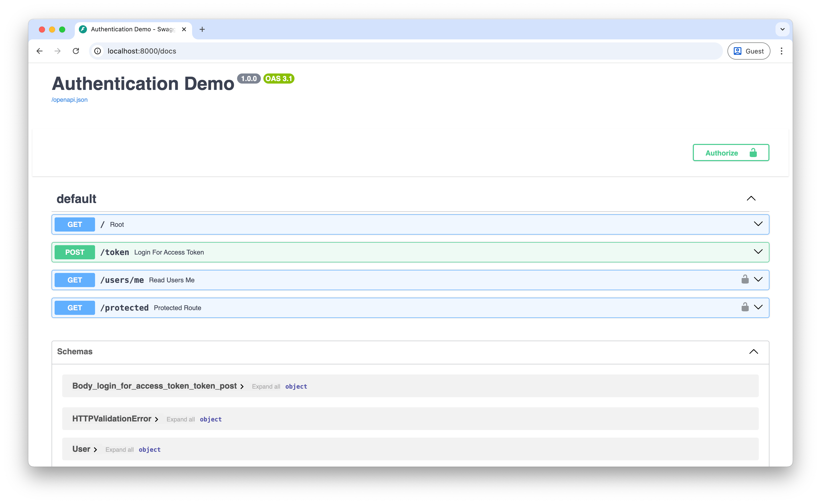This screenshot has height=504, width=821.
Task: Click the site info icon in address bar
Action: click(x=97, y=51)
